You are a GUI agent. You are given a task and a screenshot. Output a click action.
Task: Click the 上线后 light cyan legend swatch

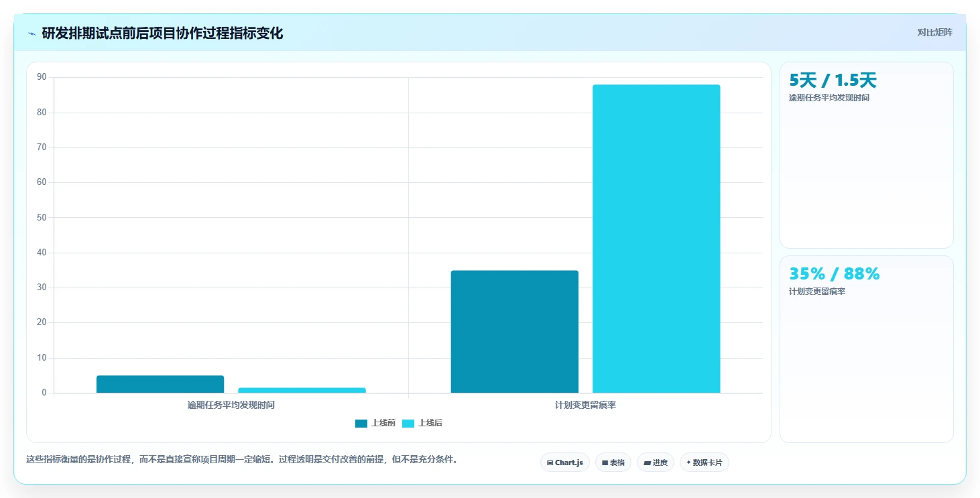click(408, 423)
